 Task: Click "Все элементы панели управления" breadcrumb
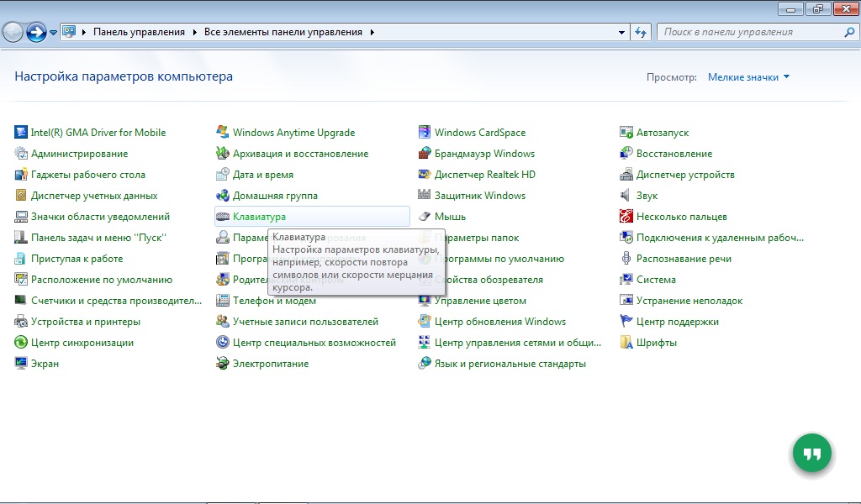[x=283, y=33]
